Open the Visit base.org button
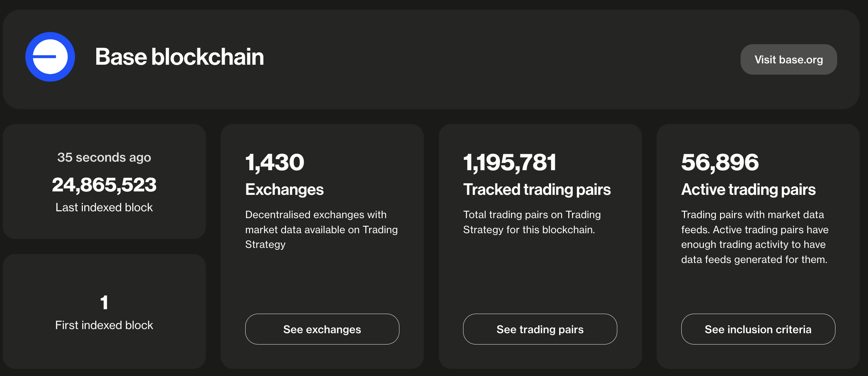868x376 pixels. coord(789,60)
